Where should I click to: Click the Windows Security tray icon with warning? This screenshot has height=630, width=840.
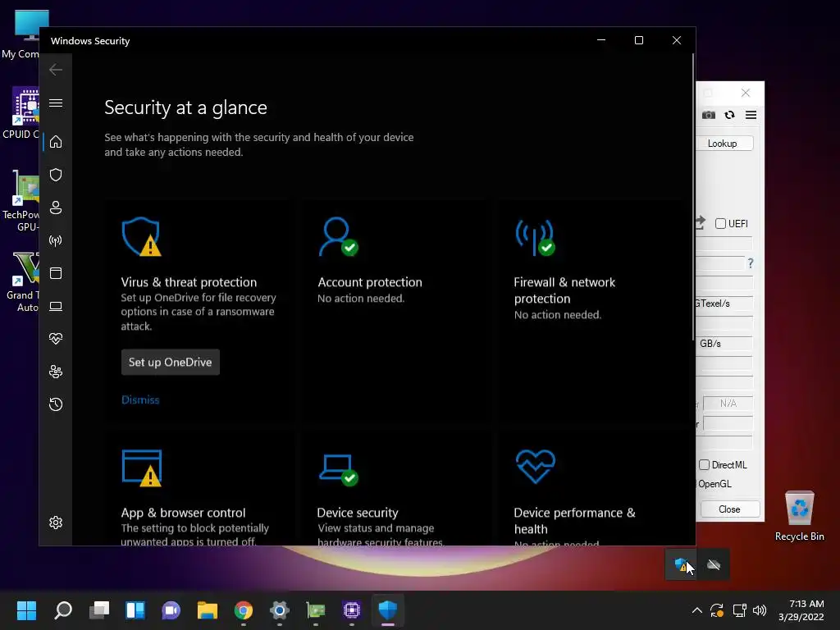tap(681, 564)
